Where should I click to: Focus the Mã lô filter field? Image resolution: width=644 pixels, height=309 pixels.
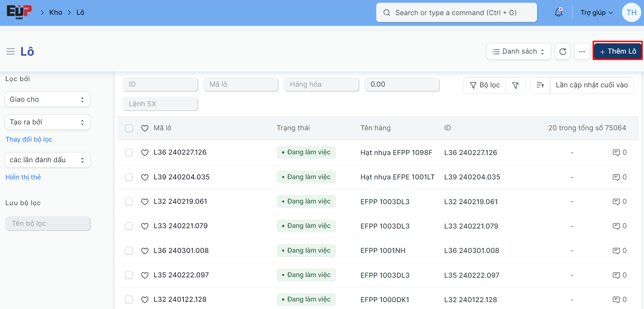[241, 85]
